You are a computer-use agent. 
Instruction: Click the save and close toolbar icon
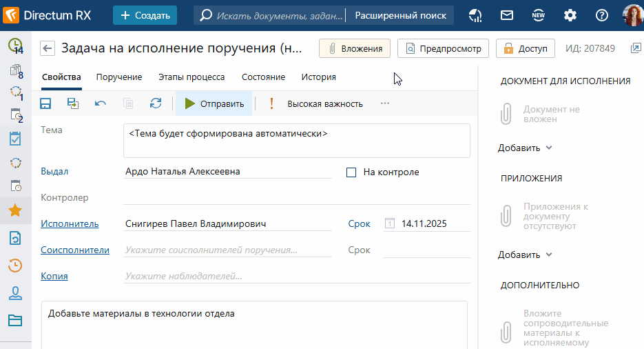(x=73, y=103)
